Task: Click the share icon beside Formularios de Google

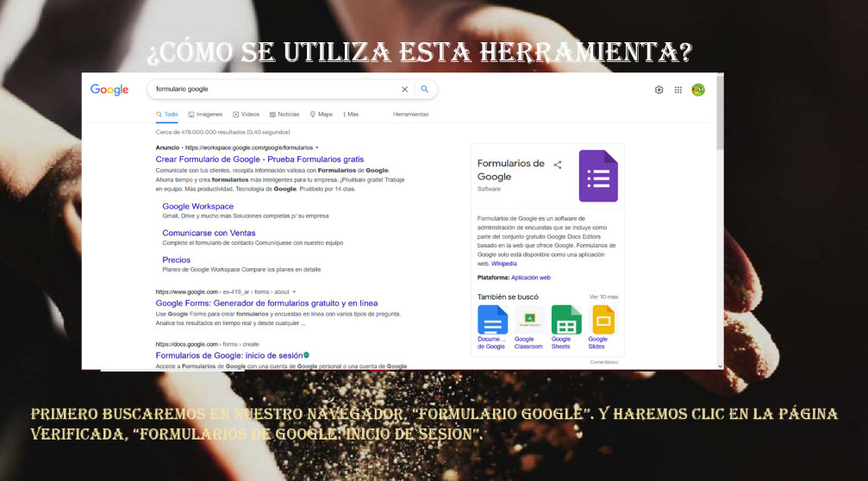Action: pyautogui.click(x=558, y=165)
